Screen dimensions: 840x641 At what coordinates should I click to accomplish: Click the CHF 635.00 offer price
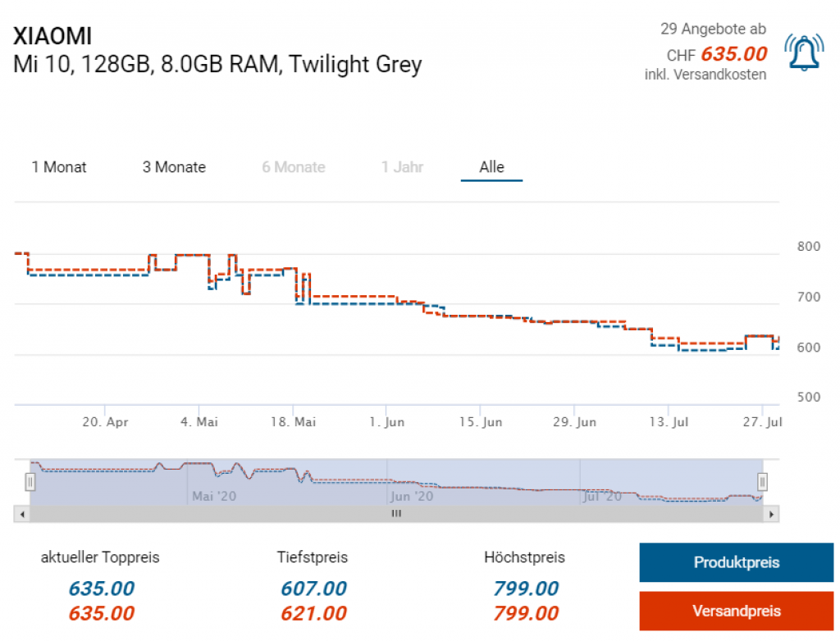click(x=733, y=54)
